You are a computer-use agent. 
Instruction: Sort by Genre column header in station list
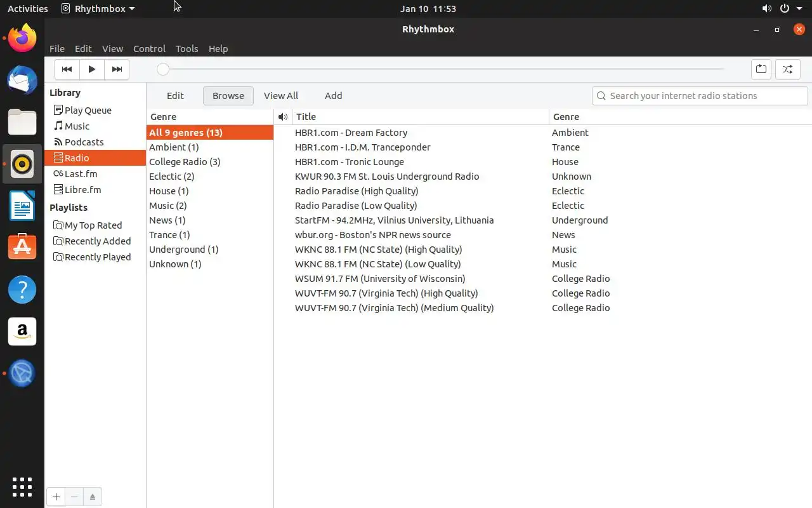[x=680, y=117]
